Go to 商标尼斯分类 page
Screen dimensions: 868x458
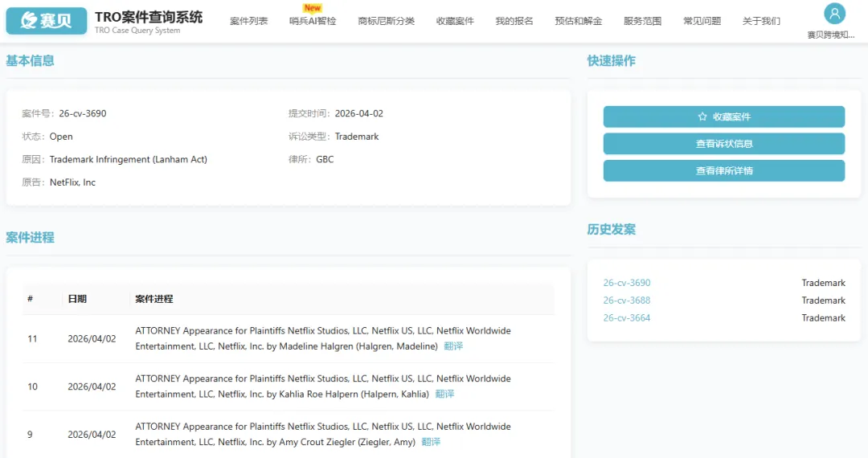[386, 21]
